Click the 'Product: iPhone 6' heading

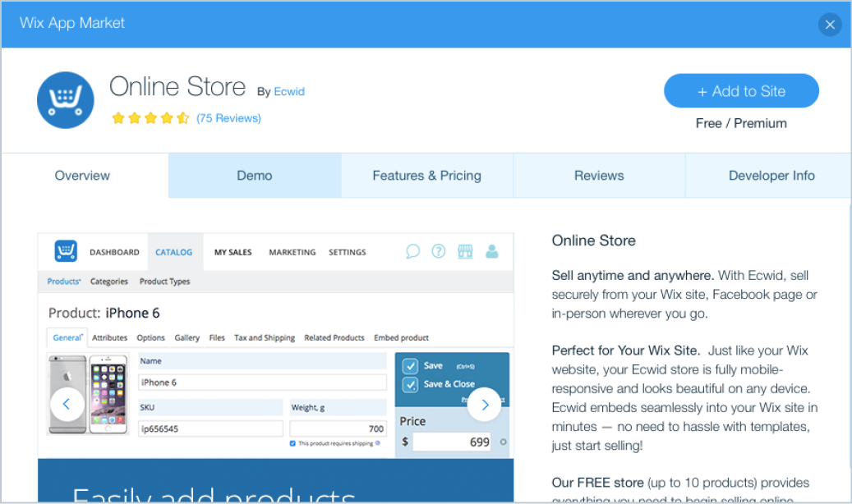point(104,313)
